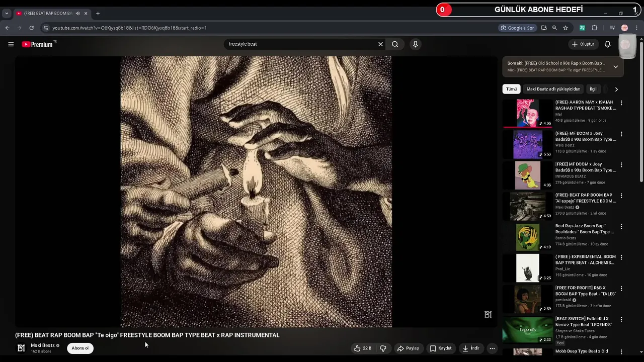Reload the browser page
This screenshot has height=362, width=644.
point(31,28)
